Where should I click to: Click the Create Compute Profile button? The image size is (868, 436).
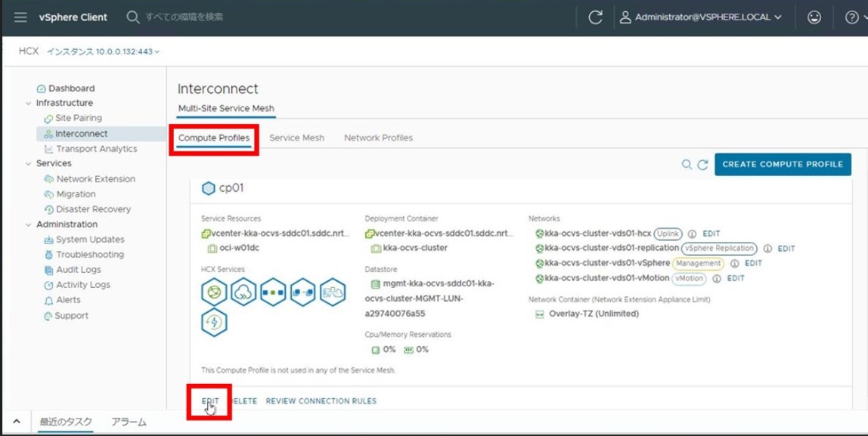click(783, 164)
